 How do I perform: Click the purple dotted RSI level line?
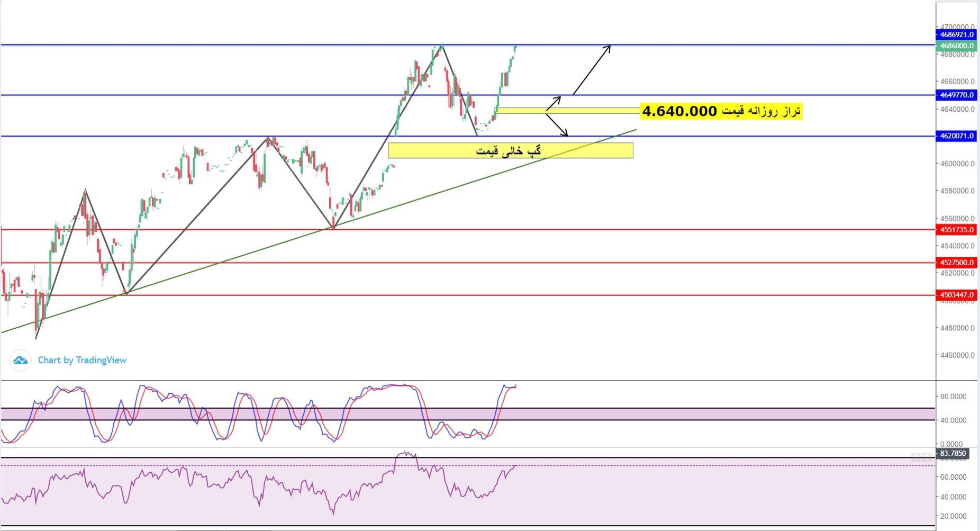688,465
